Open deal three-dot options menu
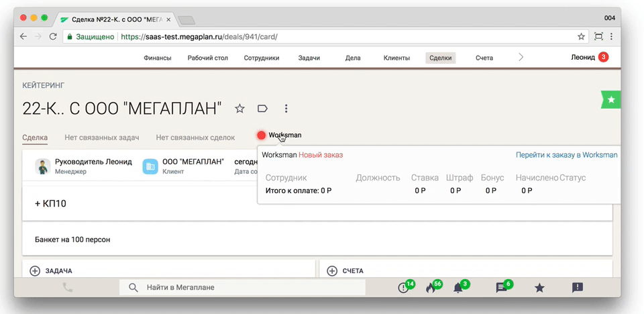 (286, 109)
